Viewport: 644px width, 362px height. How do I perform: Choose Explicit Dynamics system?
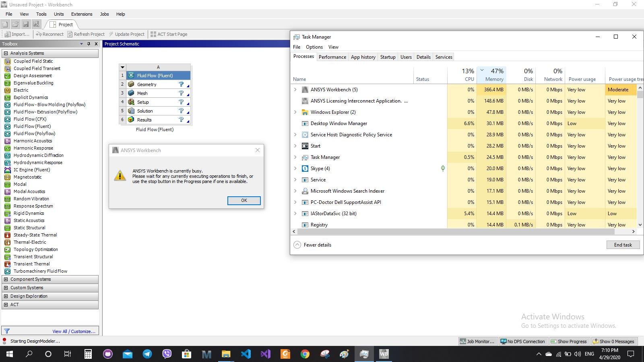(x=31, y=97)
